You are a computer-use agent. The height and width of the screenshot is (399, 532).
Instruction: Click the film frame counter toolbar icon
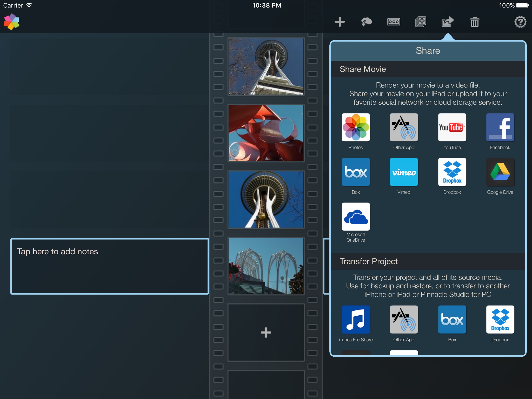point(394,22)
